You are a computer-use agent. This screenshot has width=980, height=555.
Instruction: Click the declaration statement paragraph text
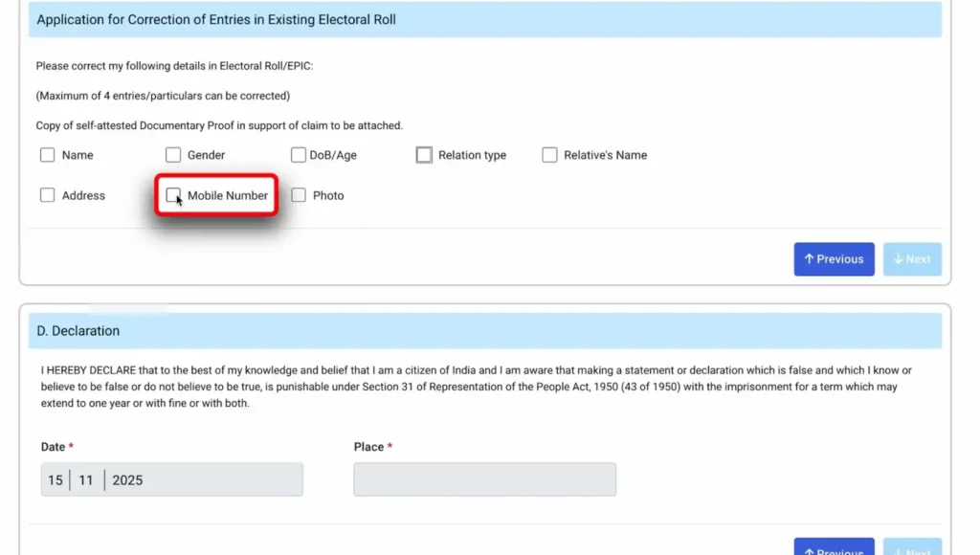[476, 387]
